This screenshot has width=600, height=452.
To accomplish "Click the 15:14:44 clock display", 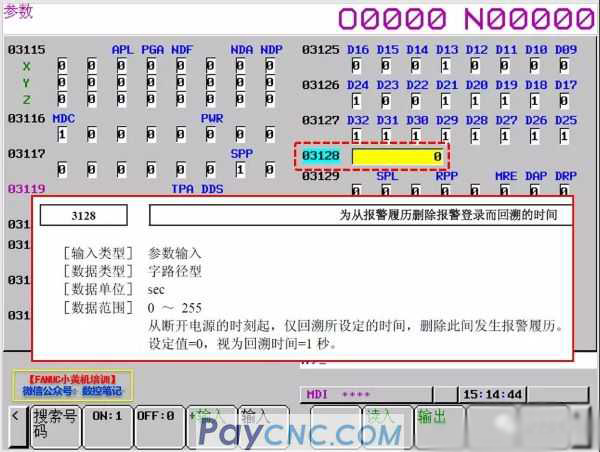I will 491,394.
